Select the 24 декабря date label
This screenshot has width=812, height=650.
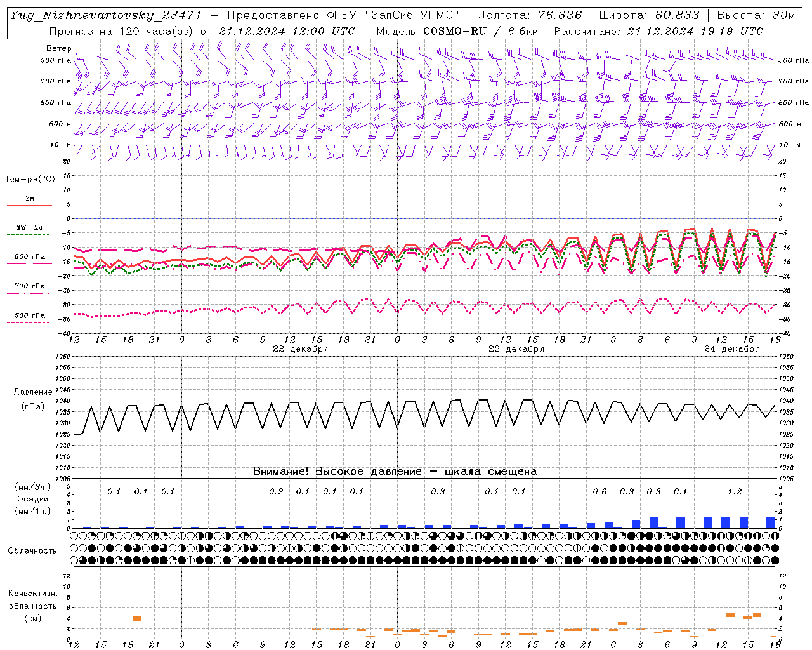pyautogui.click(x=731, y=349)
